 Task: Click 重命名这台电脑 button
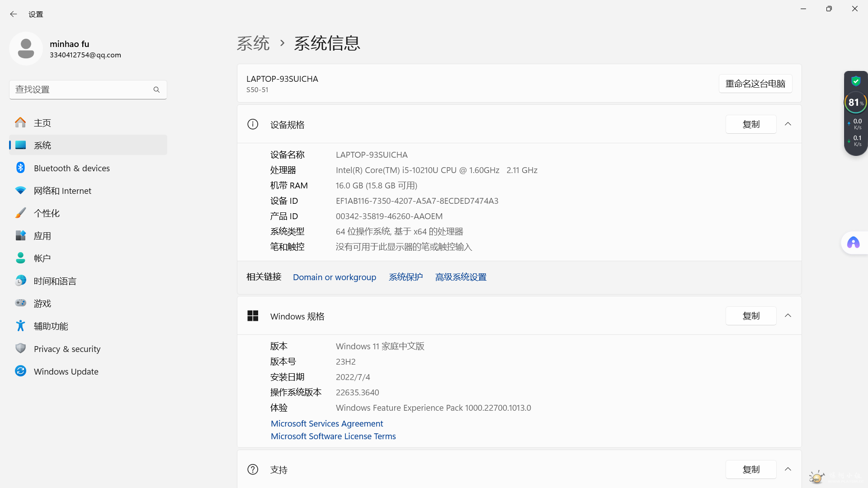tap(755, 84)
